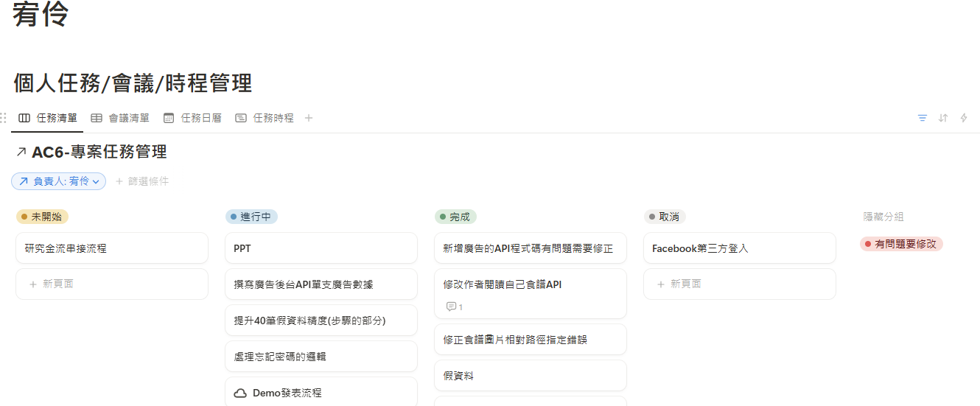
Task: Click the cloud icon on Demo發表流程 card
Action: coord(240,393)
